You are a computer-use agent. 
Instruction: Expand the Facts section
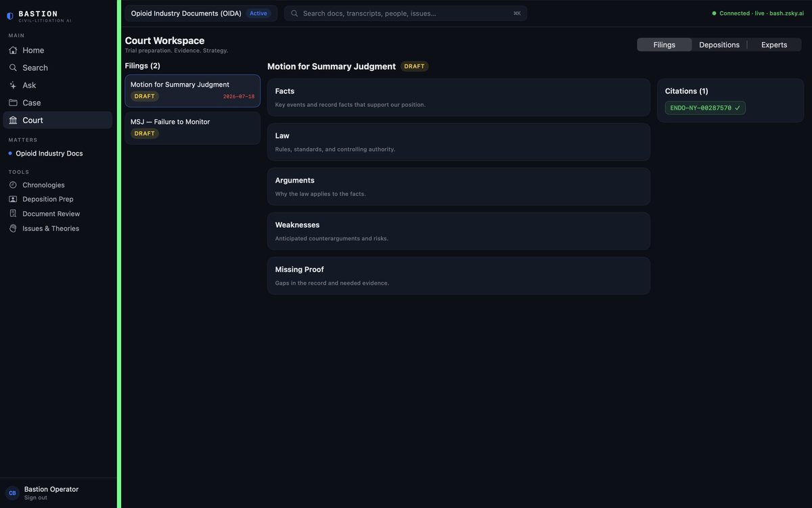tap(459, 97)
